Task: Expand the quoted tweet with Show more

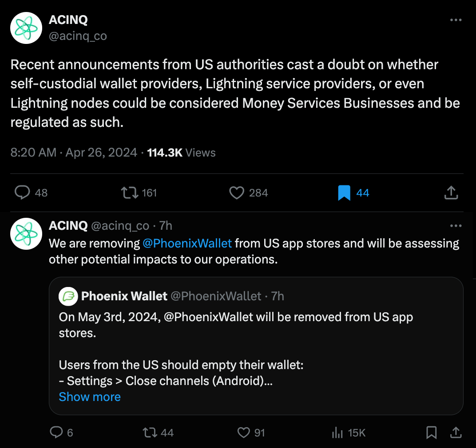Action: tap(90, 397)
